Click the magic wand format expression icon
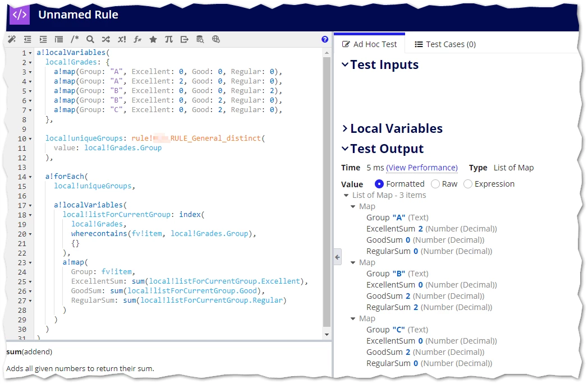This screenshot has height=384, width=588. (12, 39)
